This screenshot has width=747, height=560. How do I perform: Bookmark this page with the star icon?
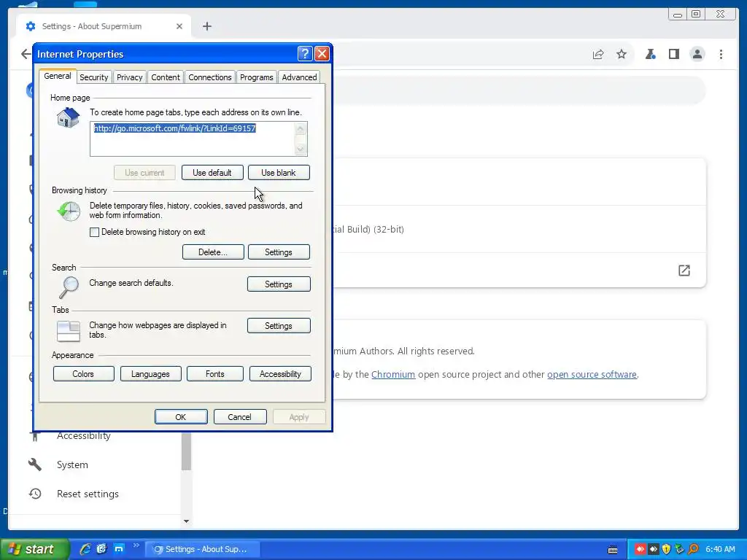click(x=622, y=54)
